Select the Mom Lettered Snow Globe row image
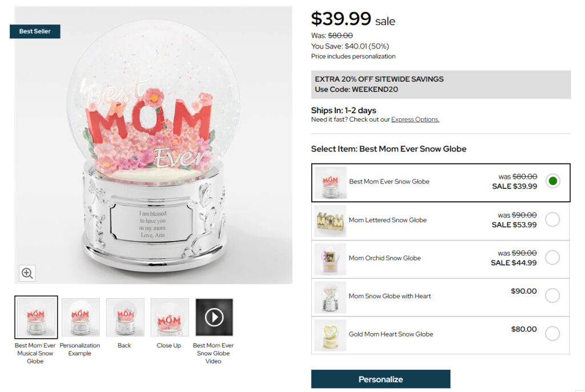This screenshot has width=585, height=392. [x=331, y=219]
